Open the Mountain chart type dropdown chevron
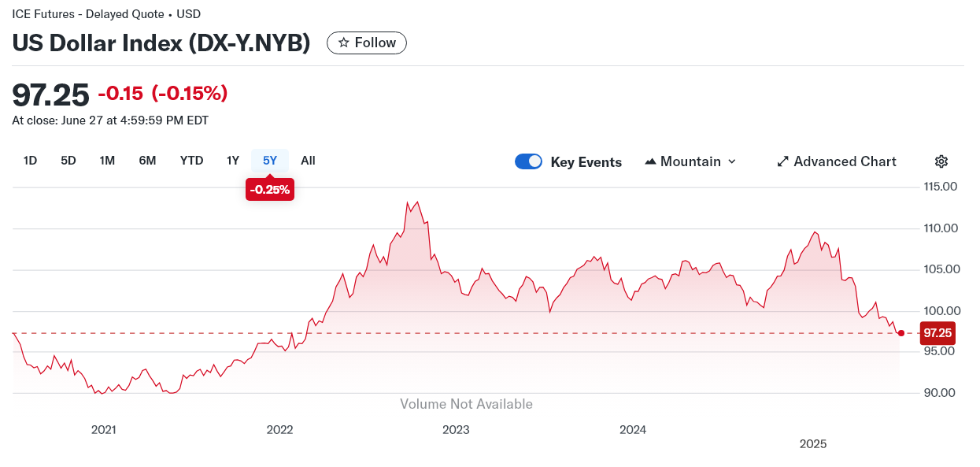980x467 pixels. click(x=732, y=161)
